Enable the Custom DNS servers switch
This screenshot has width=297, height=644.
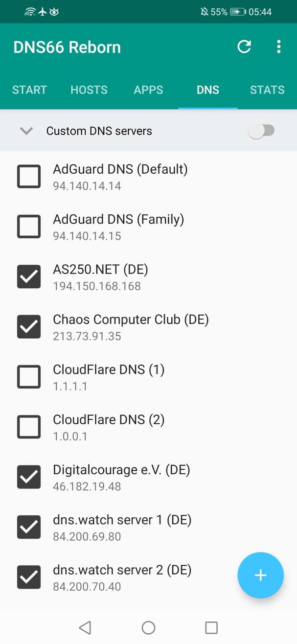[262, 131]
